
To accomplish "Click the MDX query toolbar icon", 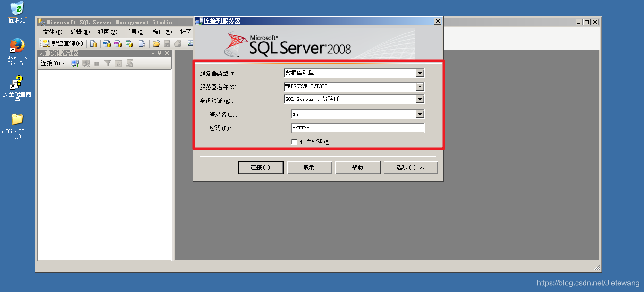I will pyautogui.click(x=107, y=43).
